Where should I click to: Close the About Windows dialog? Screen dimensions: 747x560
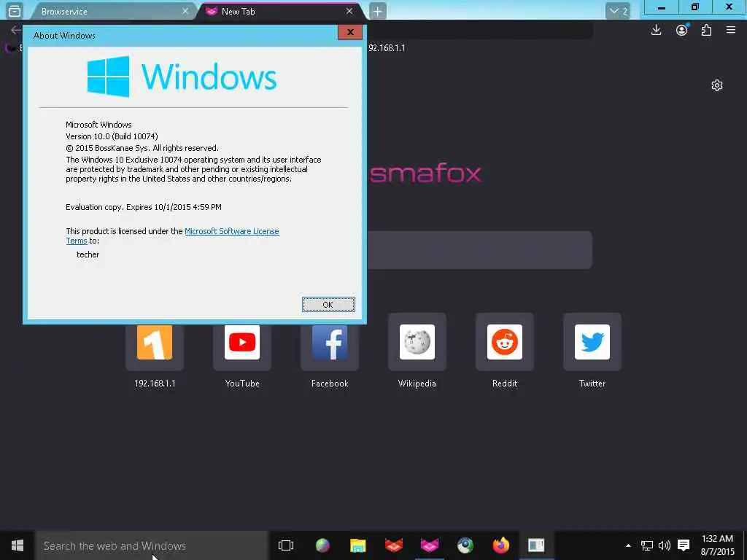tap(350, 32)
